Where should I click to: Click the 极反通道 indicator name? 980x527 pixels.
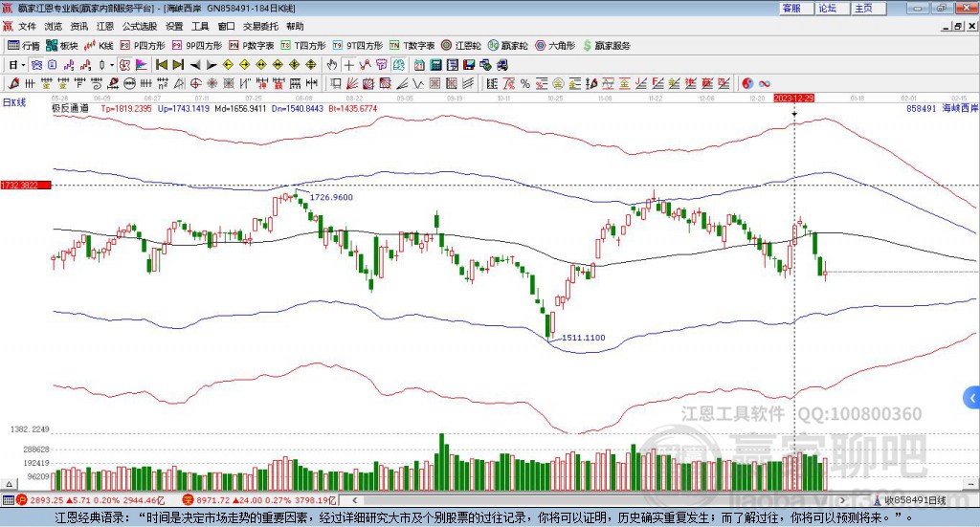coord(70,109)
